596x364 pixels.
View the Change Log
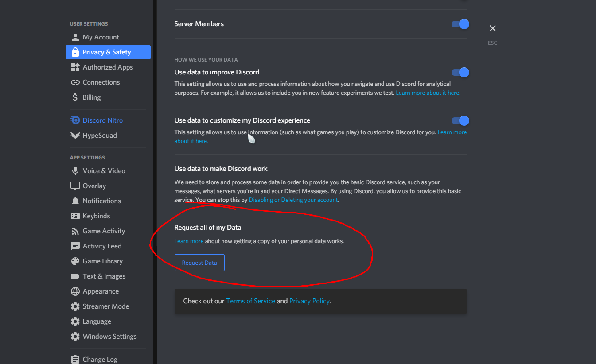(x=108, y=359)
